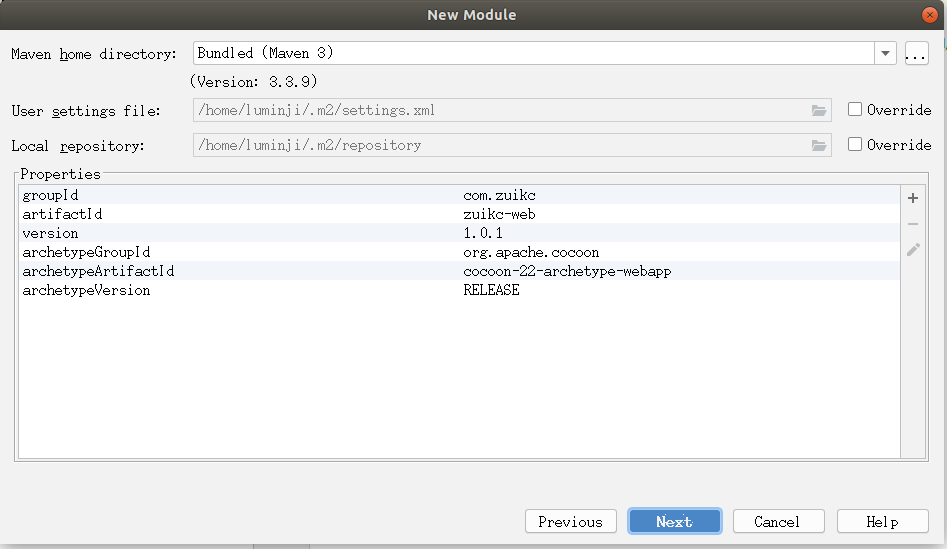Enable Override for Local repository
This screenshot has height=549, width=947.
pos(855,144)
